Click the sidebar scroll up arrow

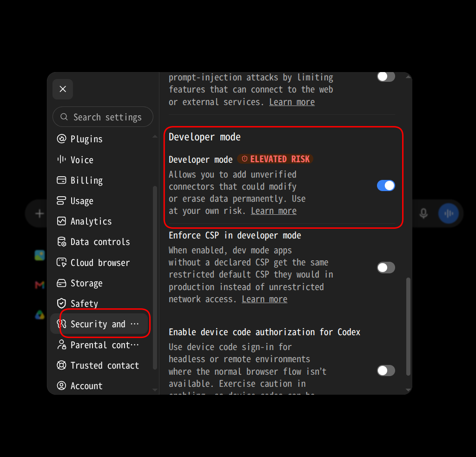(x=155, y=136)
